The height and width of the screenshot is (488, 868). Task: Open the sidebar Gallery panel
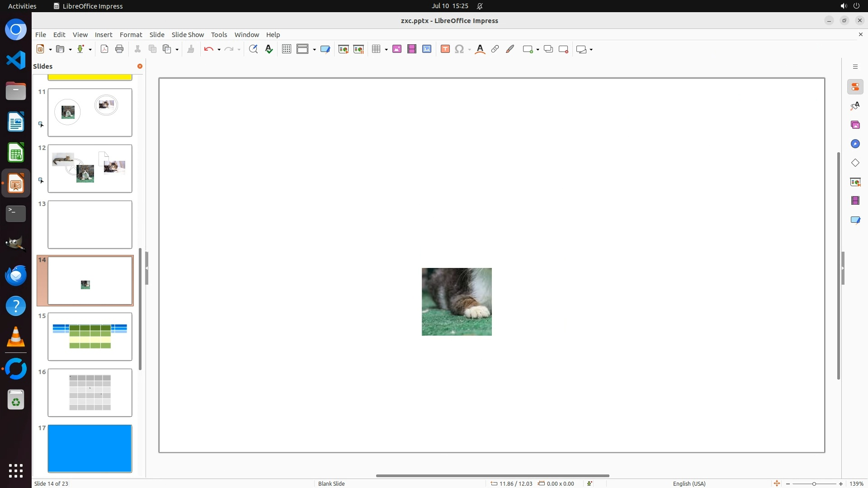pos(855,125)
